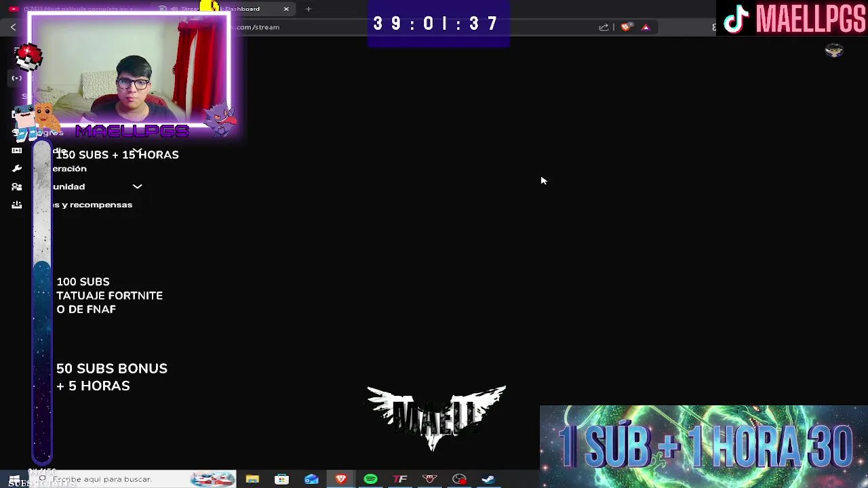Click the share page icon in address bar
This screenshot has height=488, width=868.
click(604, 27)
